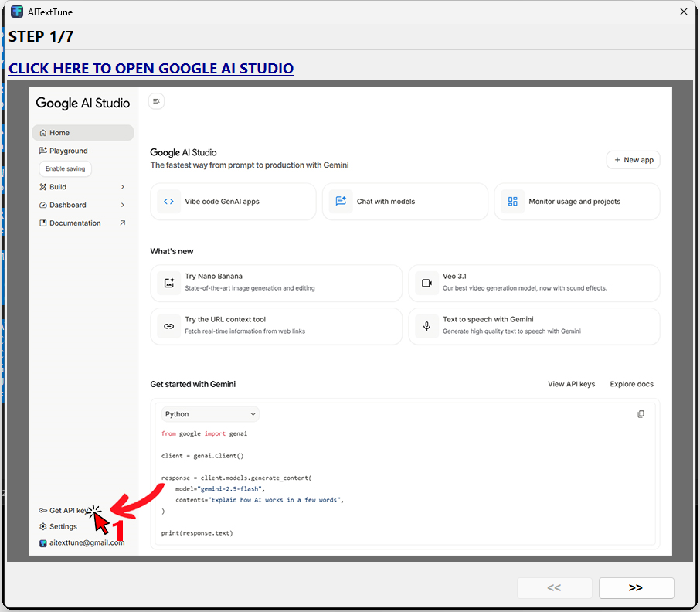Click the Playground sidebar icon
Image resolution: width=700 pixels, height=612 pixels.
[42, 151]
